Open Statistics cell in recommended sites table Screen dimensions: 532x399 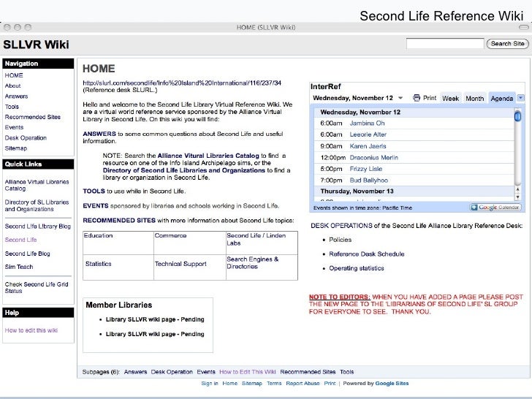point(98,264)
